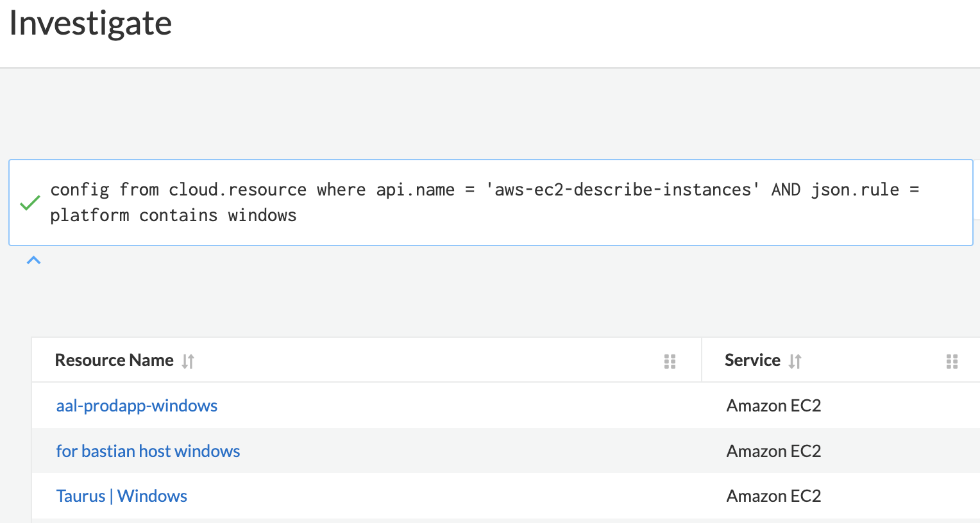980x523 pixels.
Task: Select Amazon EC2 cell for aal-prodapp-windows
Action: 773,406
